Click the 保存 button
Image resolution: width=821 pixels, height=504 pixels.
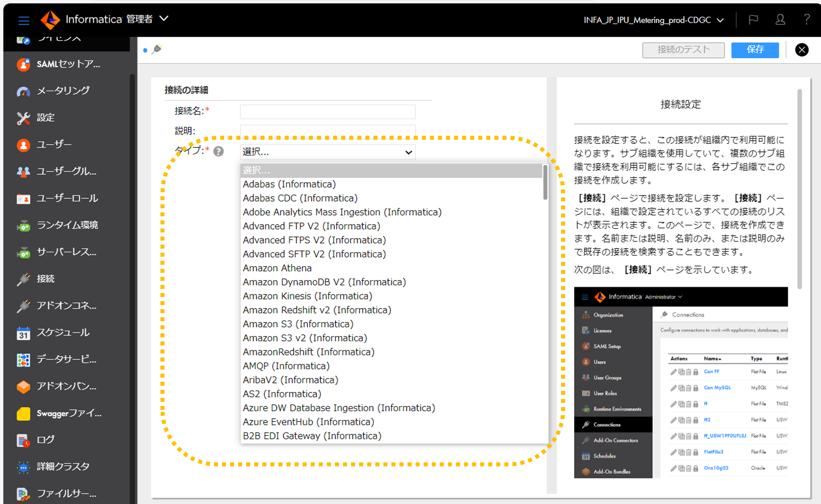tap(755, 50)
